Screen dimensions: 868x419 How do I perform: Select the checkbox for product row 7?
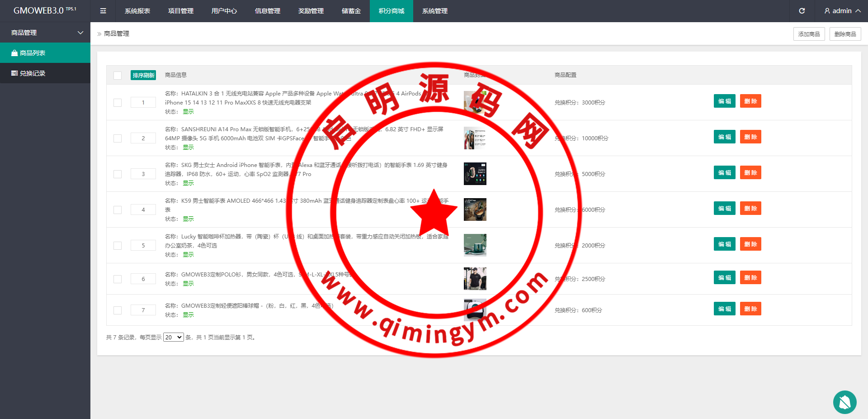118,310
